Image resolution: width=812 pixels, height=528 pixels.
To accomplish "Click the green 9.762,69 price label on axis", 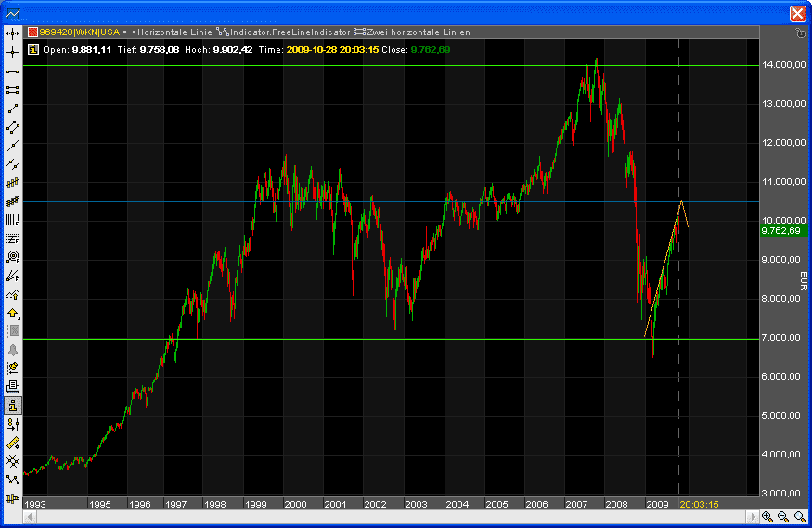I will tap(780, 230).
